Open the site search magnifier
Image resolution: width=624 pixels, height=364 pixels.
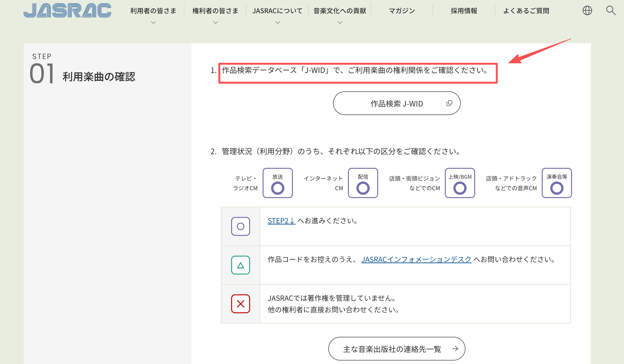click(x=611, y=11)
